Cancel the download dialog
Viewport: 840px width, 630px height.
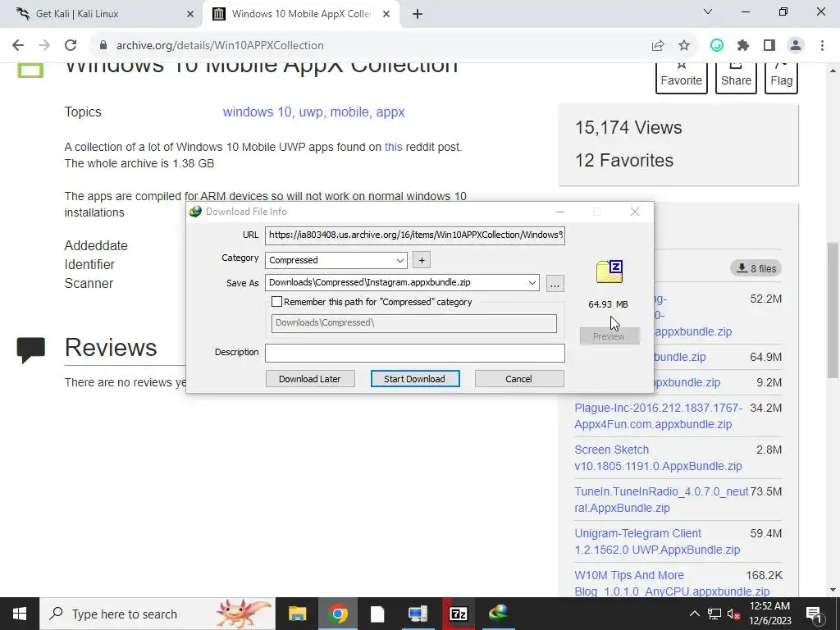click(519, 379)
